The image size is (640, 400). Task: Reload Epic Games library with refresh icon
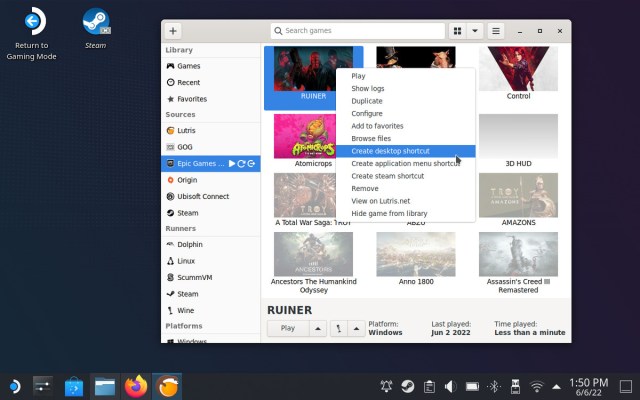(x=241, y=164)
